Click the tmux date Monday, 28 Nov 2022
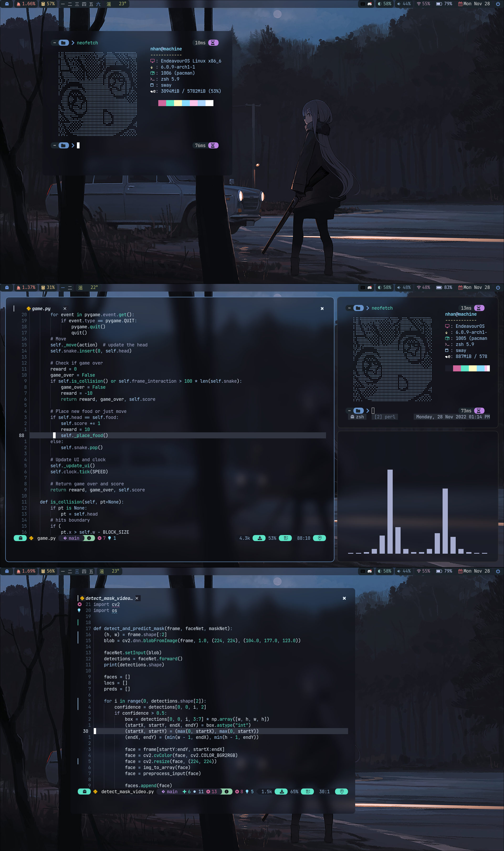 click(x=452, y=417)
